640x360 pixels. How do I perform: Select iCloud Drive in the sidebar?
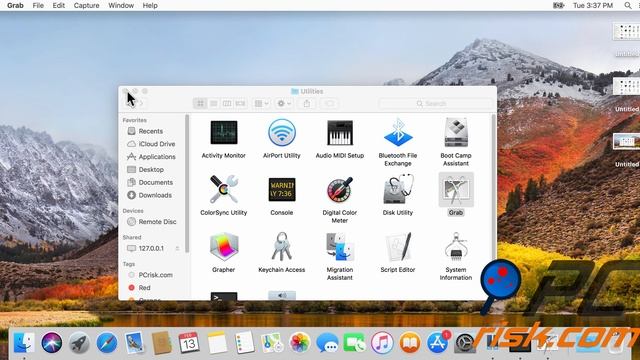[156, 144]
